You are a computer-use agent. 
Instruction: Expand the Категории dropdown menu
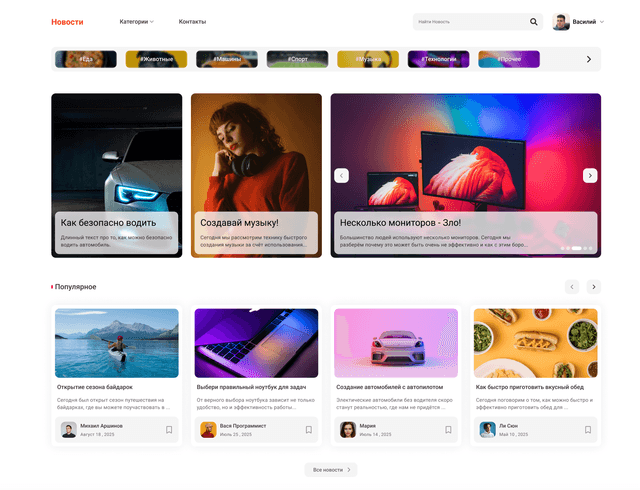click(136, 22)
